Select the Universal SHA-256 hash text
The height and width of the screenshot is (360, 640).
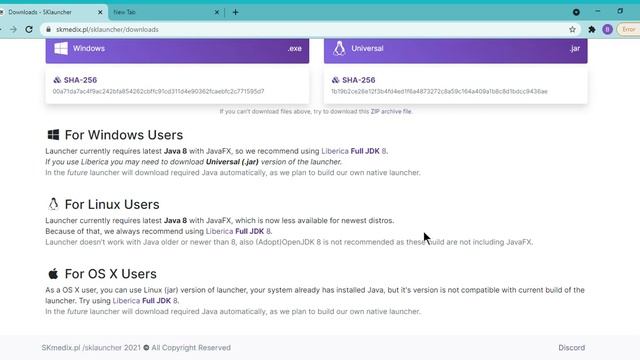pos(439,91)
